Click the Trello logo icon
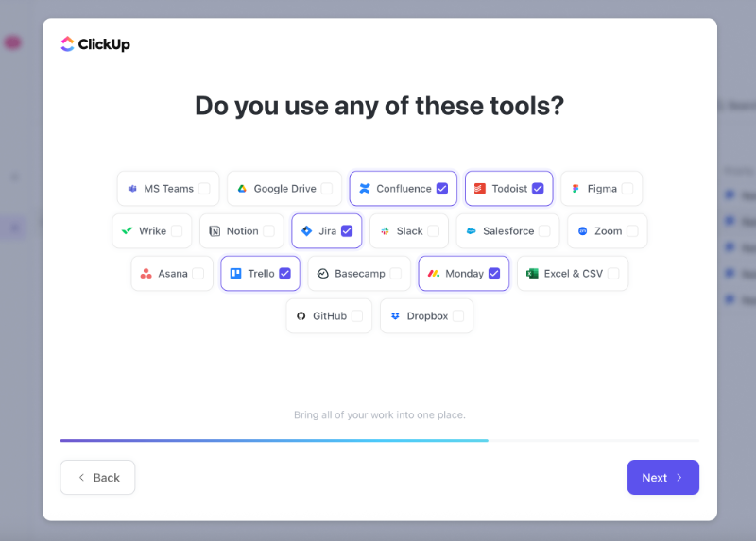This screenshot has width=756, height=541. coord(235,274)
